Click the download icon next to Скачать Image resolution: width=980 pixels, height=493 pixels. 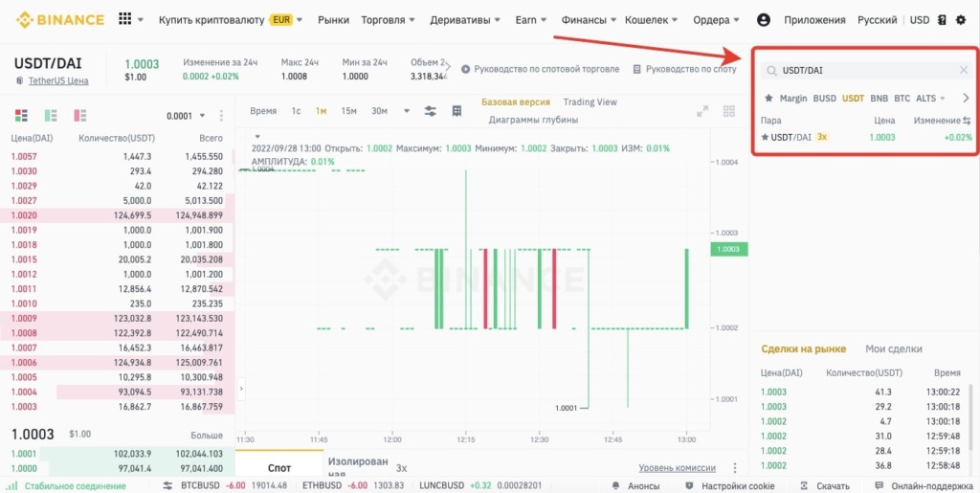tap(804, 485)
